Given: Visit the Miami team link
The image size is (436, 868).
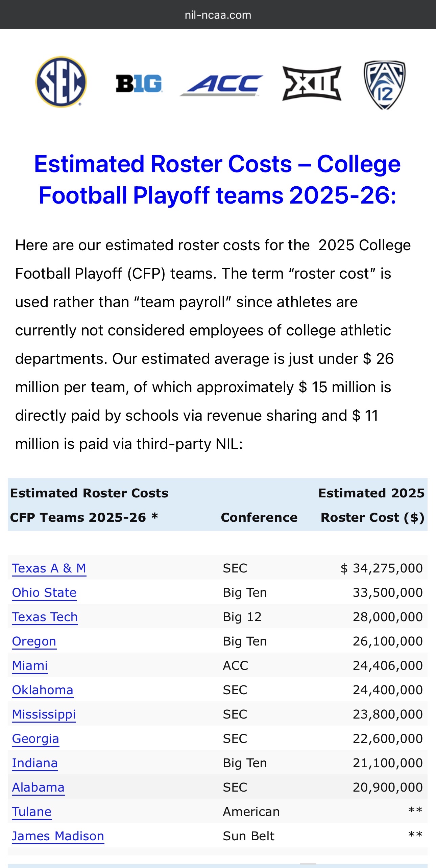Looking at the screenshot, I should tap(30, 665).
